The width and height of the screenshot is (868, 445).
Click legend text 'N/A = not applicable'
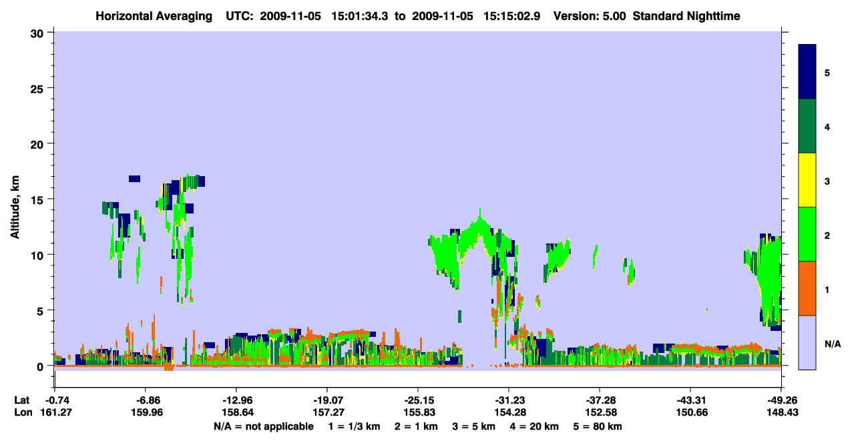tap(263, 426)
